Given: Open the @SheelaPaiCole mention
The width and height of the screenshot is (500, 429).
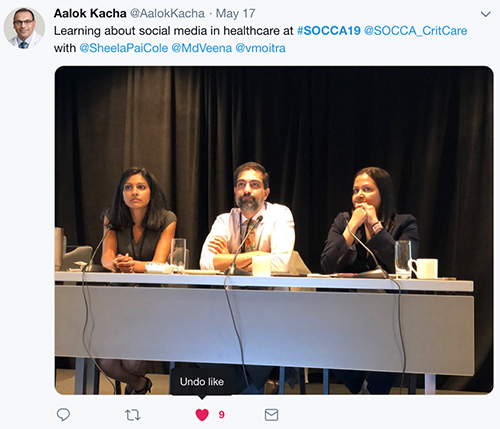Looking at the screenshot, I should 124,48.
